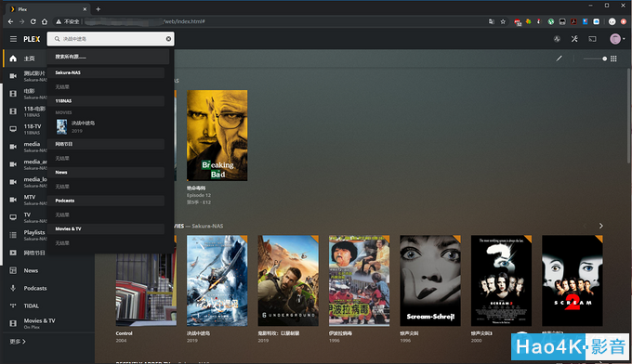Open a new browser tab
The height and width of the screenshot is (364, 632).
[98, 9]
